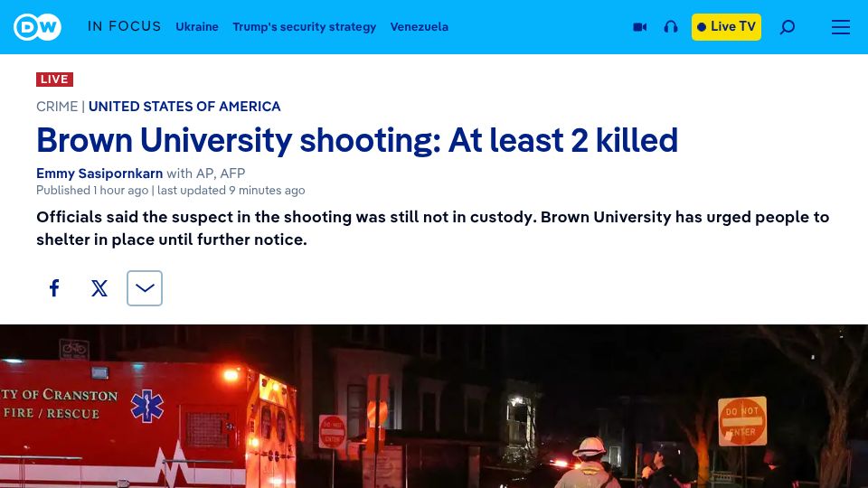The image size is (868, 488).
Task: Open the Ukraine focus topic
Action: [x=196, y=26]
